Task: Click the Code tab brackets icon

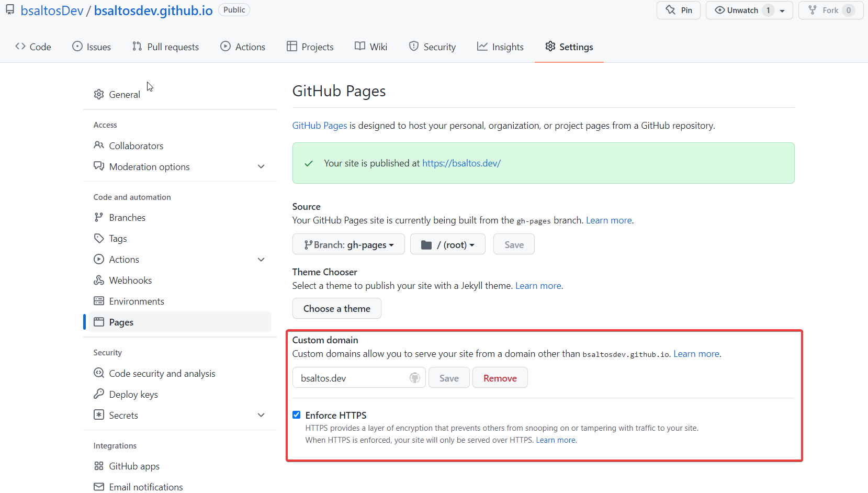Action: [20, 47]
